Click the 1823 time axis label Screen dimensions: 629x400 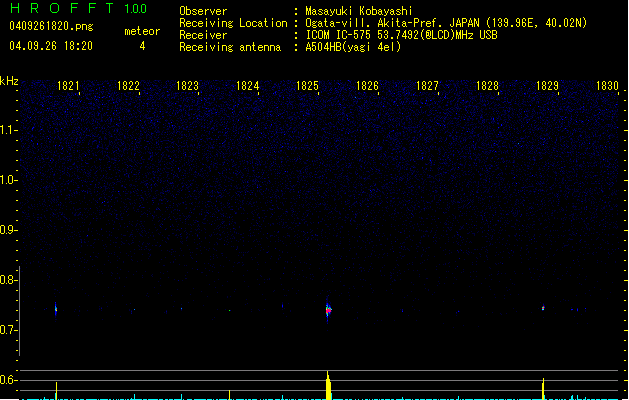[188, 86]
